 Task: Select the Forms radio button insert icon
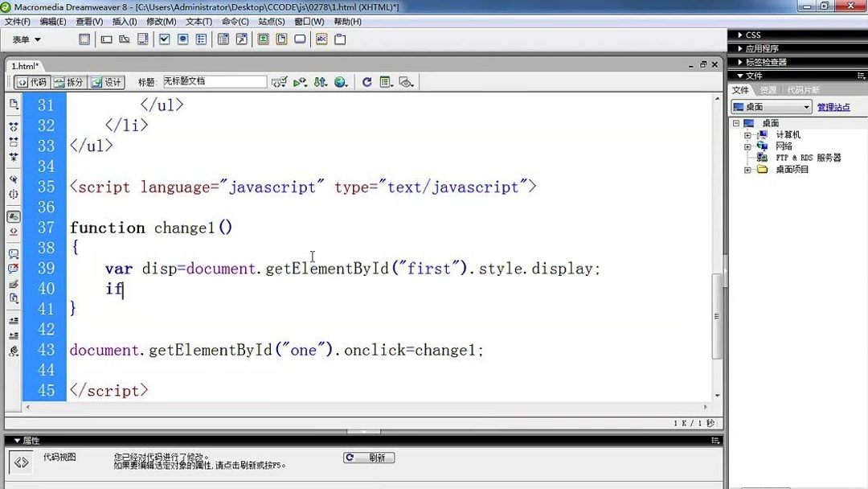coord(183,39)
